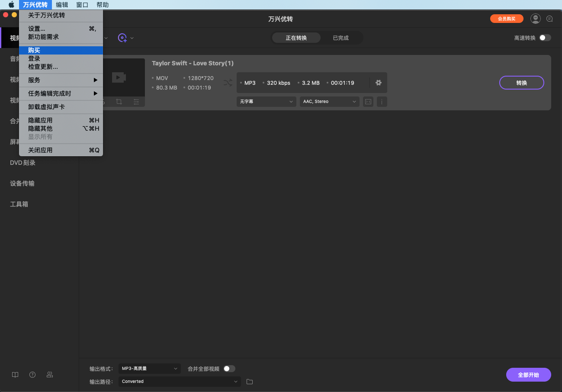The height and width of the screenshot is (392, 562).
Task: Click the 80.3 MB source size
Action: pyautogui.click(x=167, y=88)
